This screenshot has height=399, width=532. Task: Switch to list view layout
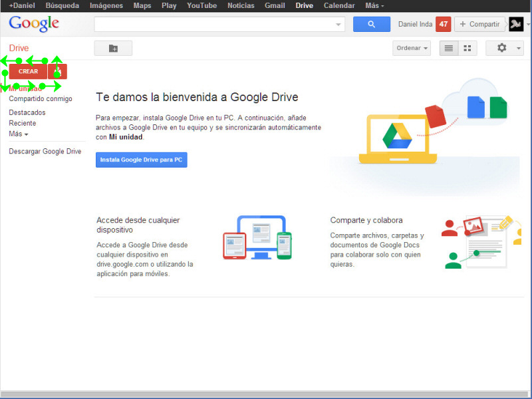click(x=449, y=48)
